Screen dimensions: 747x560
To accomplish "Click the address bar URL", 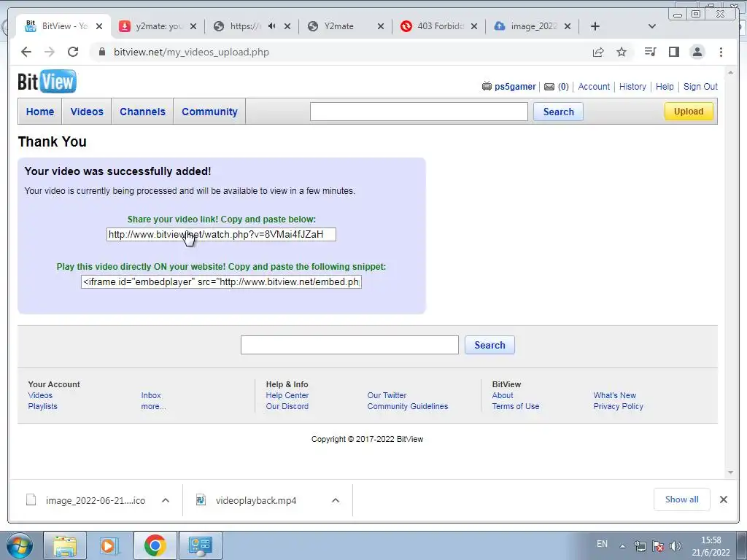I will pyautogui.click(x=191, y=52).
